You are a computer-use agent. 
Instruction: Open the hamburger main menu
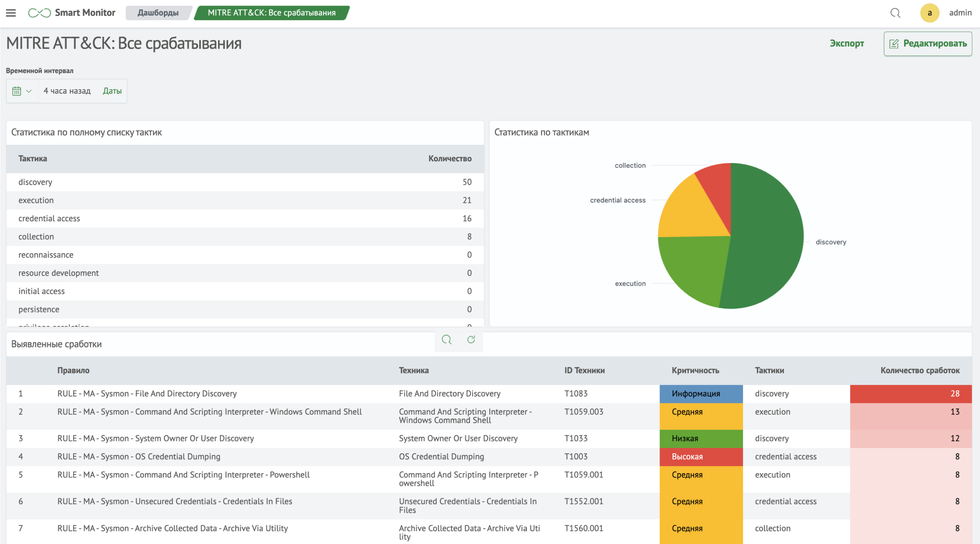point(11,13)
